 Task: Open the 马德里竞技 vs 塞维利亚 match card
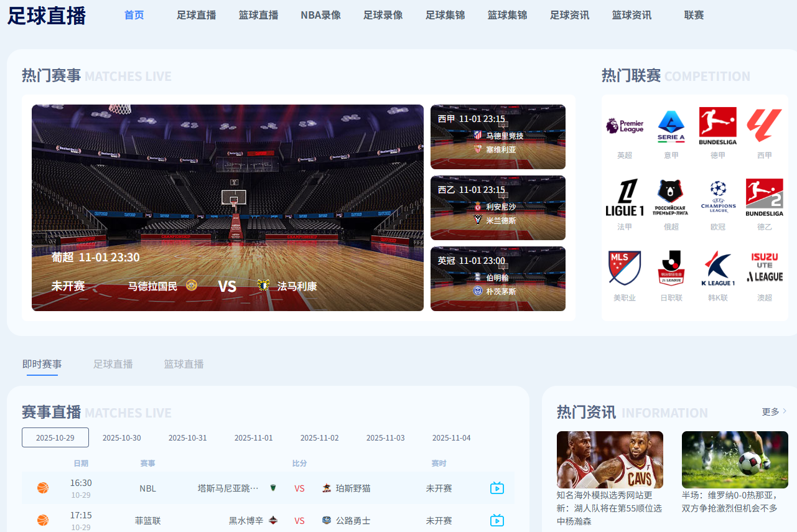click(498, 136)
